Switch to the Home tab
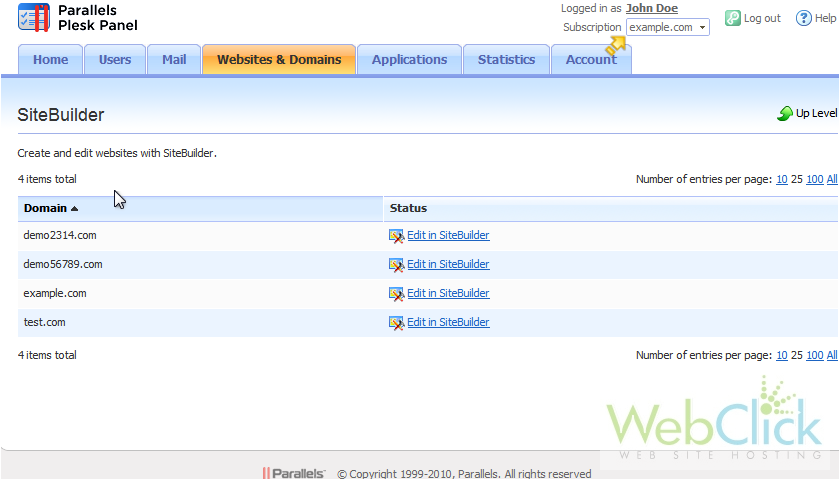This screenshot has height=480, width=840. [50, 59]
